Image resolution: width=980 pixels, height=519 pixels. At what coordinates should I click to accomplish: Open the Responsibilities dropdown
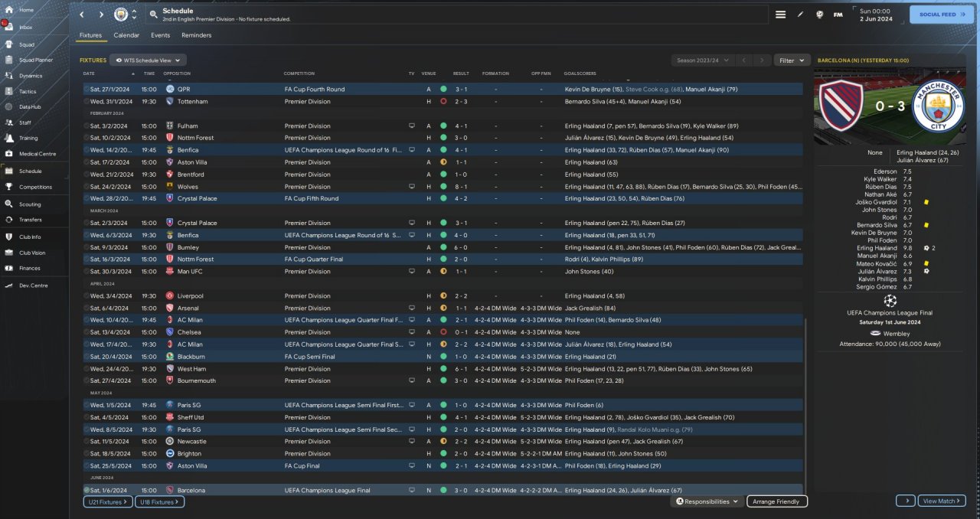(707, 501)
